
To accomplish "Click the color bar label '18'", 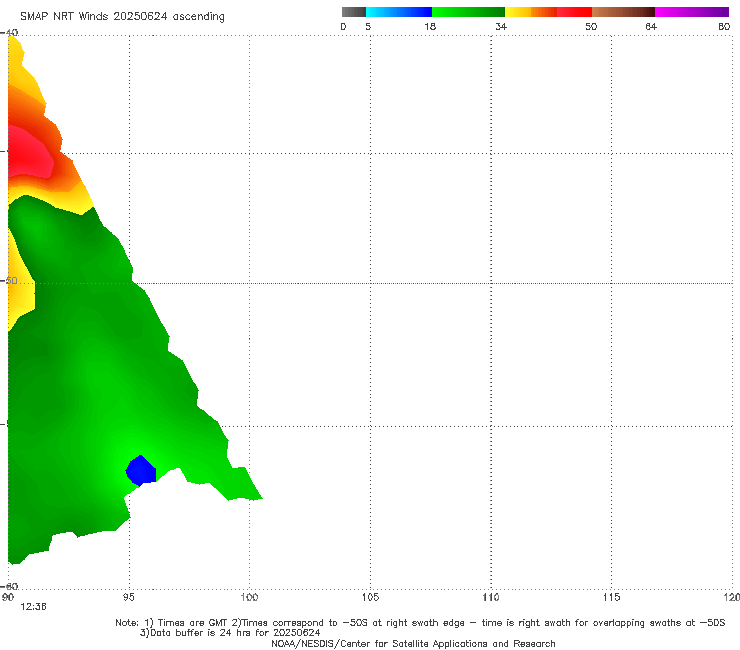I will (430, 27).
